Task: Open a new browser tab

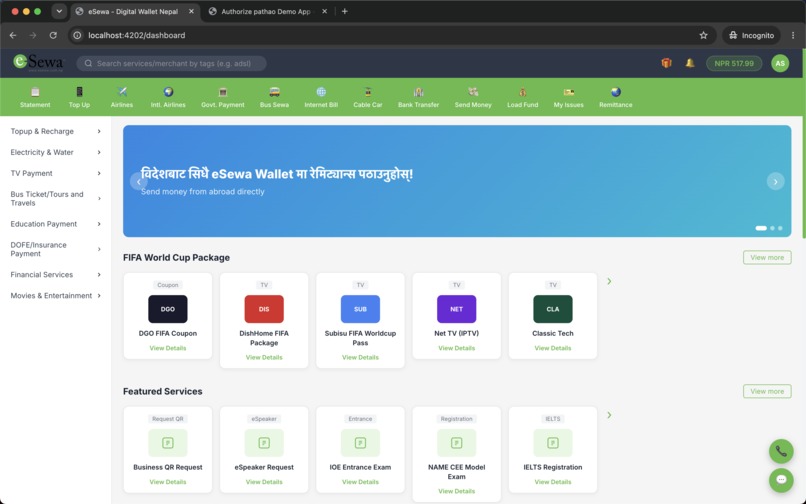Action: point(344,11)
